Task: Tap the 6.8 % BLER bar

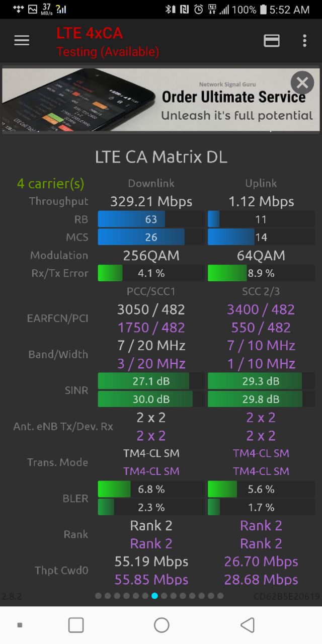Action: pyautogui.click(x=151, y=489)
